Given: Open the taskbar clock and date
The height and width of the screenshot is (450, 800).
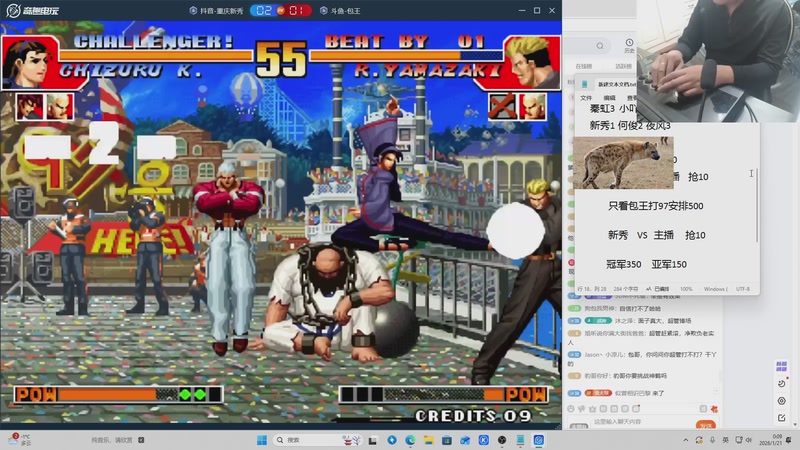Looking at the screenshot, I should [x=770, y=440].
